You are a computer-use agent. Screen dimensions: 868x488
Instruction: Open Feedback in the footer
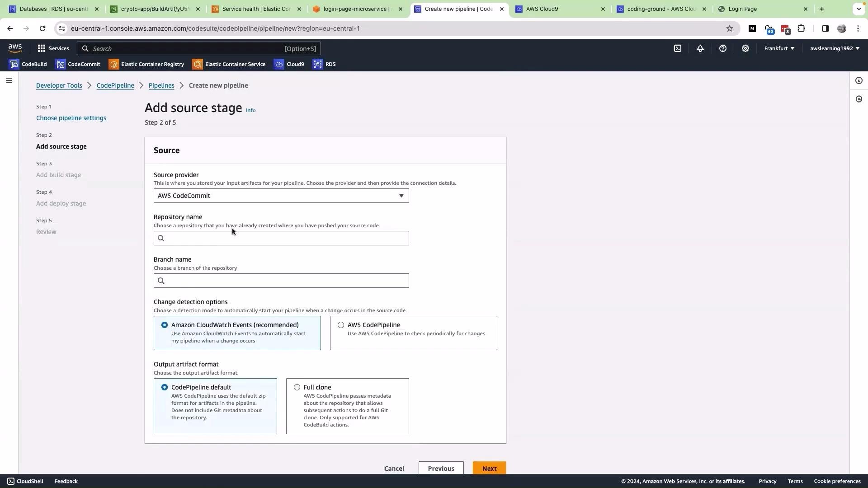tap(66, 481)
